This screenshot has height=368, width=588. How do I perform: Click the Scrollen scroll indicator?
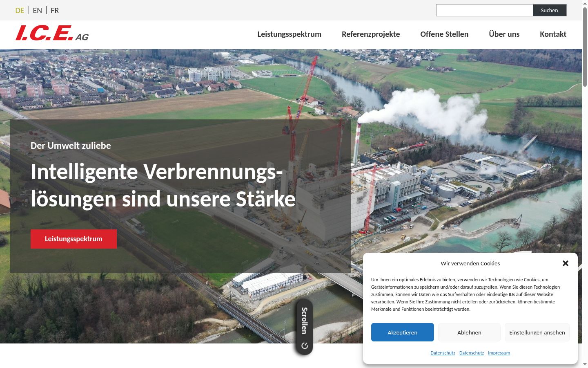click(x=304, y=327)
